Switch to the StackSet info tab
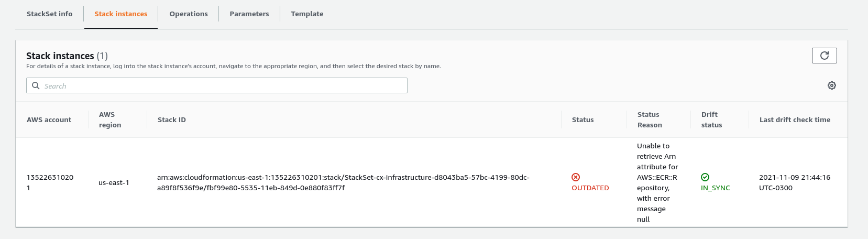 pyautogui.click(x=50, y=14)
